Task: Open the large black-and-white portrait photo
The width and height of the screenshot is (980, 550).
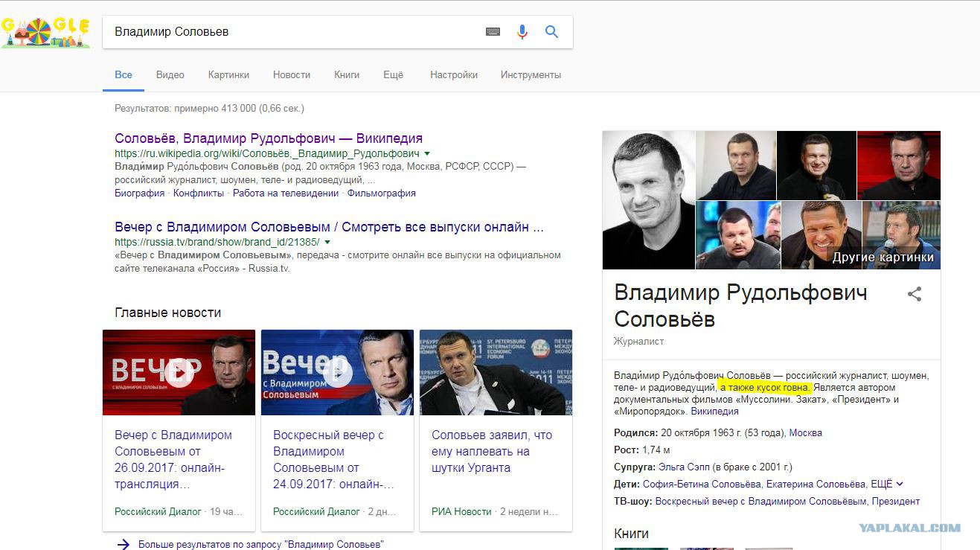Action: coord(649,200)
